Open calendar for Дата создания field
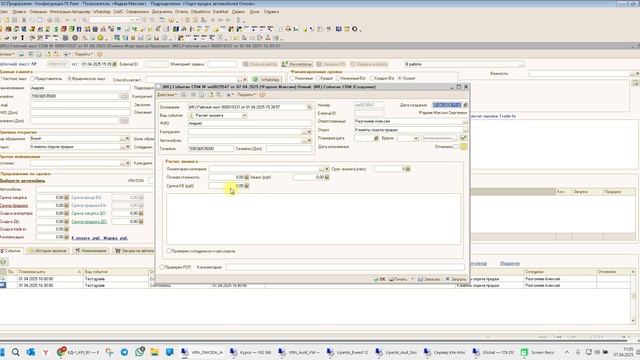Viewport: 640px width, 360px height. click(465, 105)
